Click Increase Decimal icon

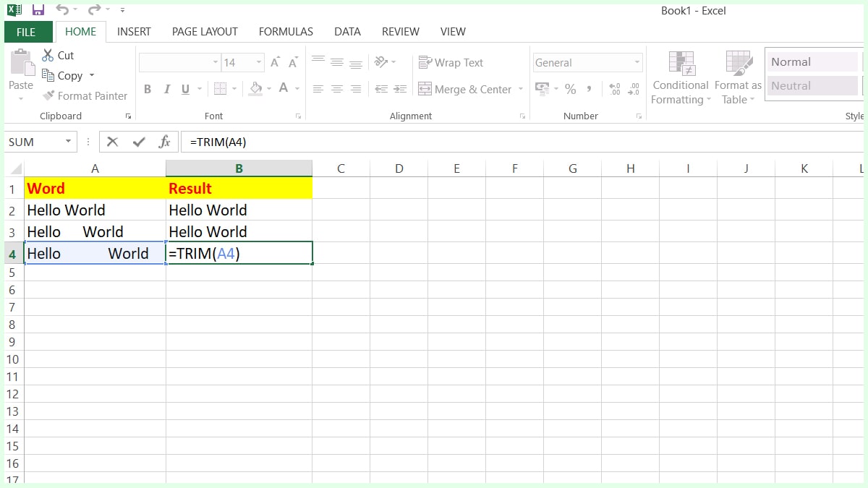point(614,88)
